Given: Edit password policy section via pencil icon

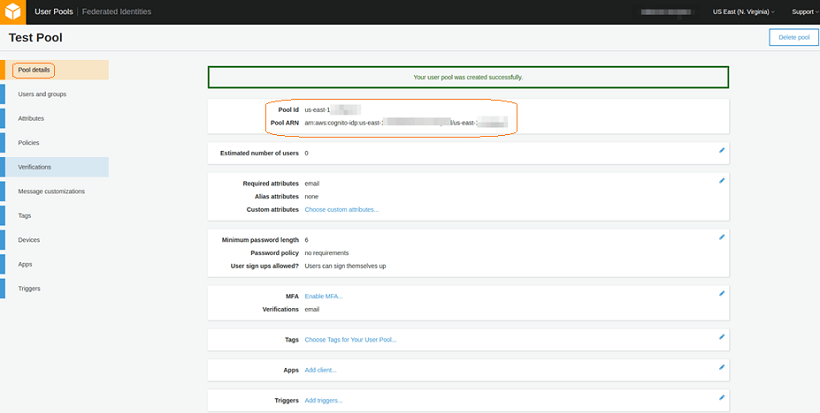Looking at the screenshot, I should click(x=721, y=237).
